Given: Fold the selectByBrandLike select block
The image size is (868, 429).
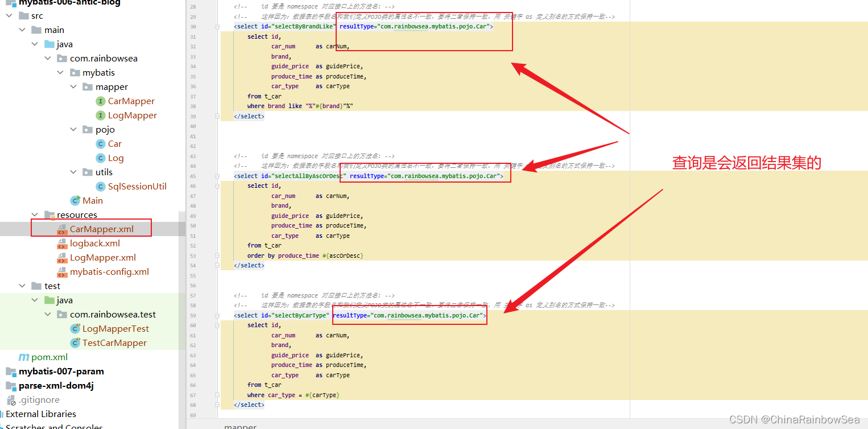Looking at the screenshot, I should click(217, 27).
